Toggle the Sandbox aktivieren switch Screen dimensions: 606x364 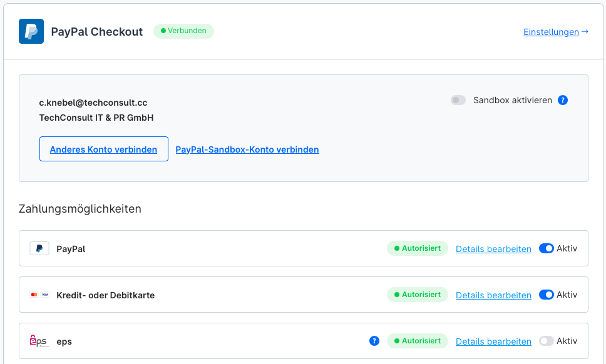pos(458,100)
